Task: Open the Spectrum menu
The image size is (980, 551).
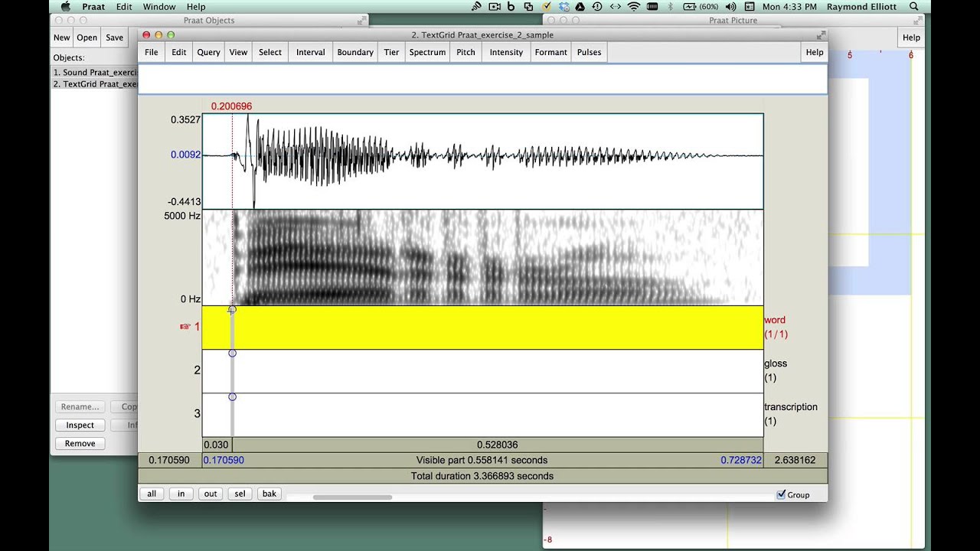Action: (x=427, y=52)
